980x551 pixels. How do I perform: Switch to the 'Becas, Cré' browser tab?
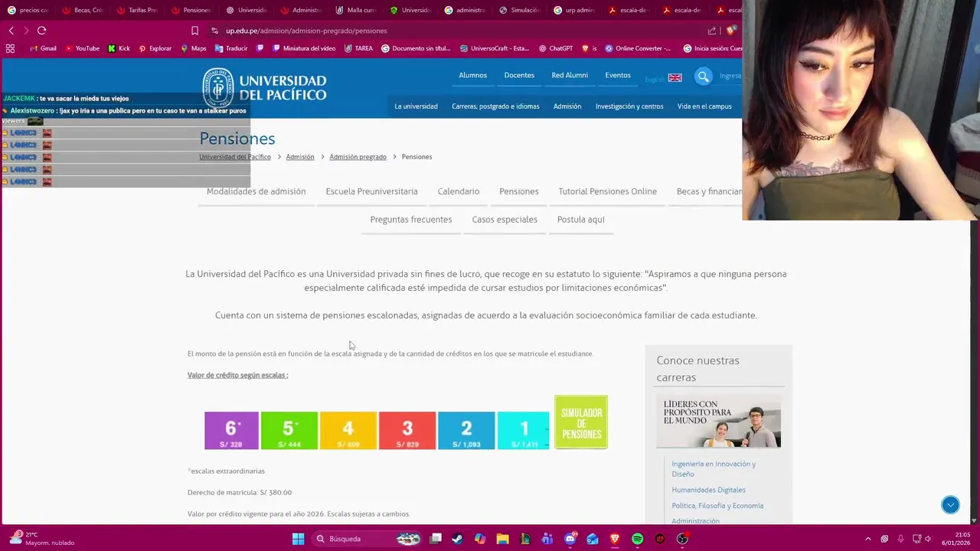[x=82, y=10]
